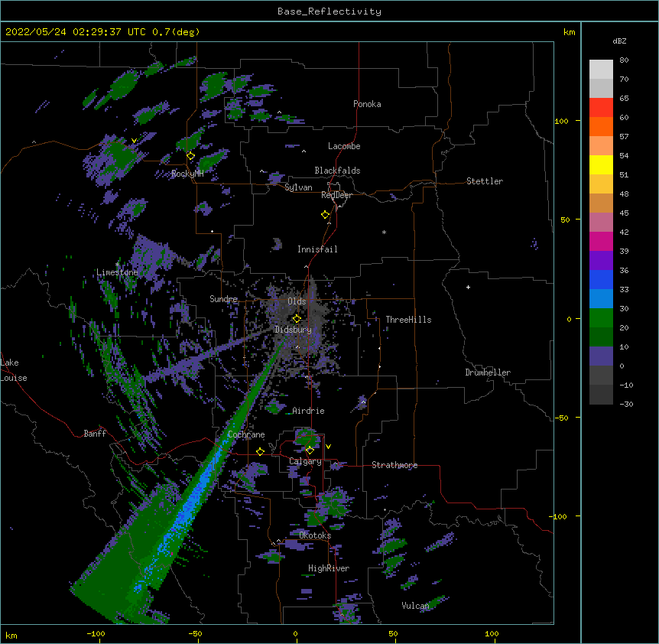Viewport: 659px width, 644px height.
Task: Select the slate purple 0-10 dBZ legend swatch
Action: (x=601, y=356)
